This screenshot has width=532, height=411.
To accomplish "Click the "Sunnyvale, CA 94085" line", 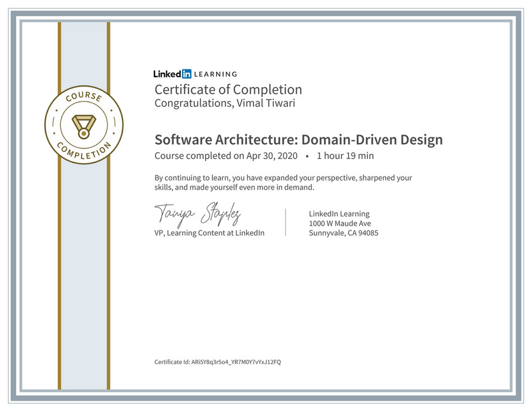I will (x=344, y=233).
